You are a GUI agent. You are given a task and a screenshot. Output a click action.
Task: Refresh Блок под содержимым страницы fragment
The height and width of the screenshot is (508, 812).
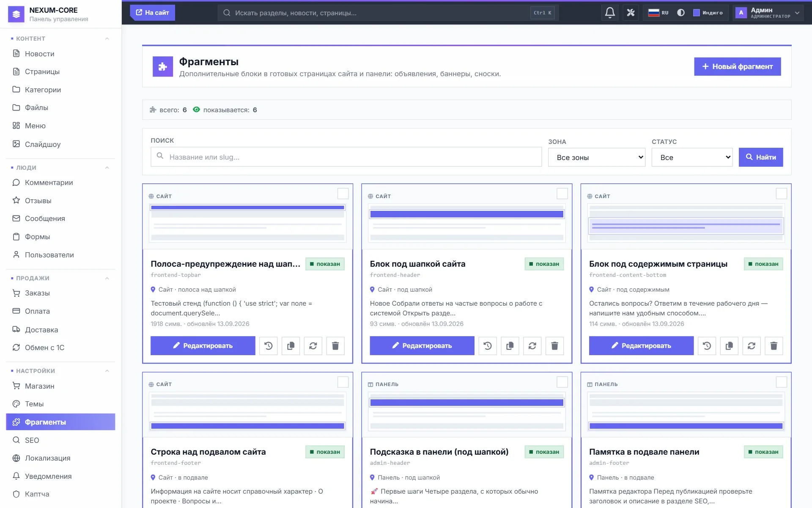pos(752,346)
